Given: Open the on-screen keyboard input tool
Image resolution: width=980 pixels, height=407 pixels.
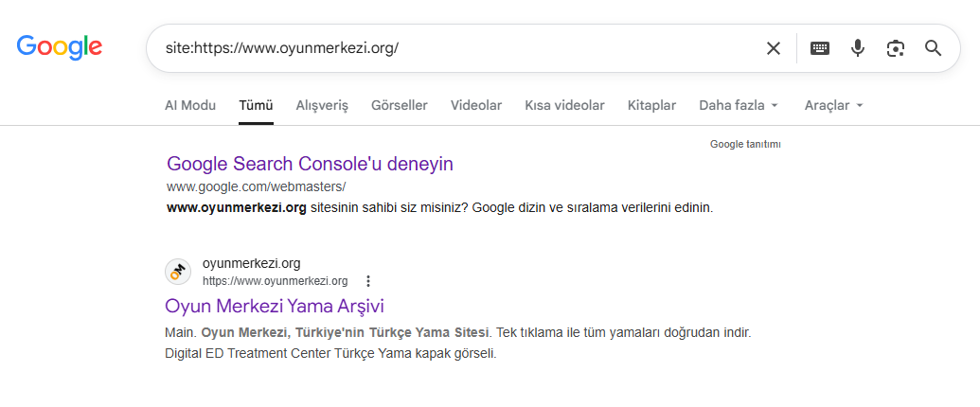Looking at the screenshot, I should 819,48.
